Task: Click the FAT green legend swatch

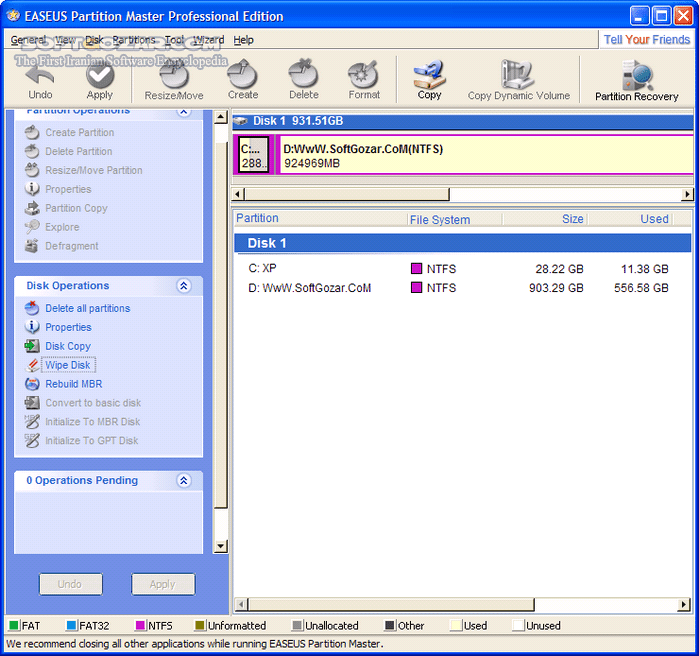Action: (x=14, y=625)
